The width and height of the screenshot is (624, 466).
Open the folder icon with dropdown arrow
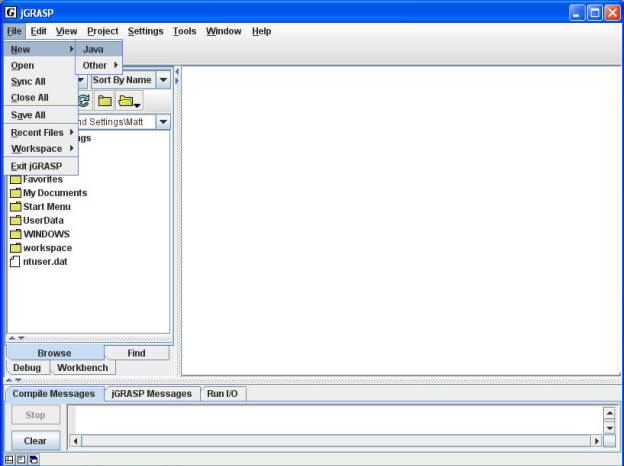click(129, 101)
